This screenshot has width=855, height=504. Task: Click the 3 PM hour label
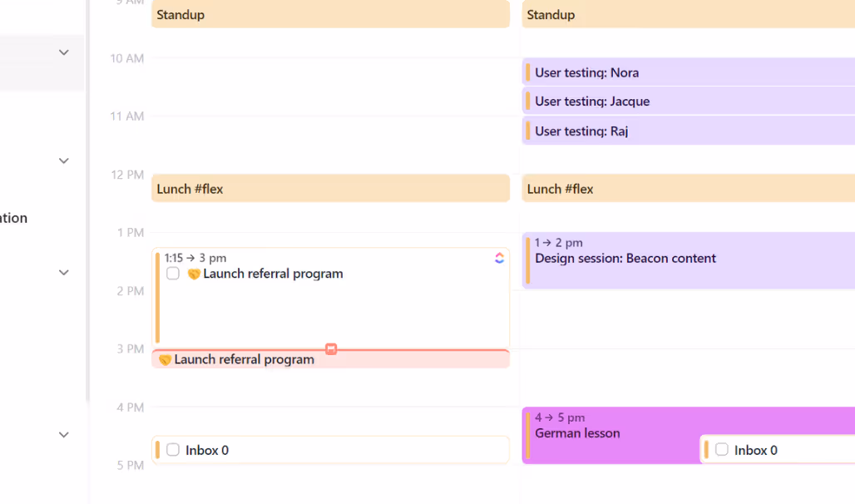pyautogui.click(x=131, y=348)
